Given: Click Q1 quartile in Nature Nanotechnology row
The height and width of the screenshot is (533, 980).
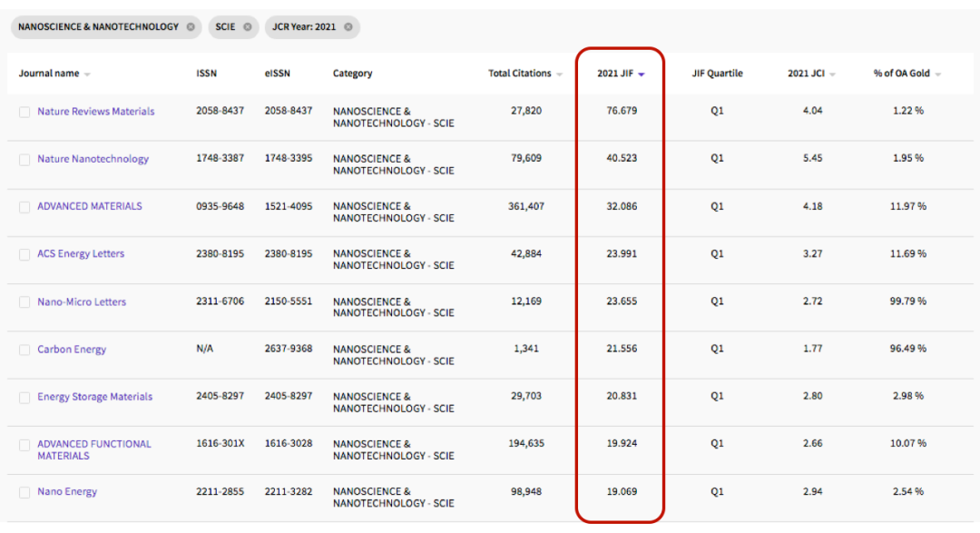Looking at the screenshot, I should pyautogui.click(x=717, y=158).
